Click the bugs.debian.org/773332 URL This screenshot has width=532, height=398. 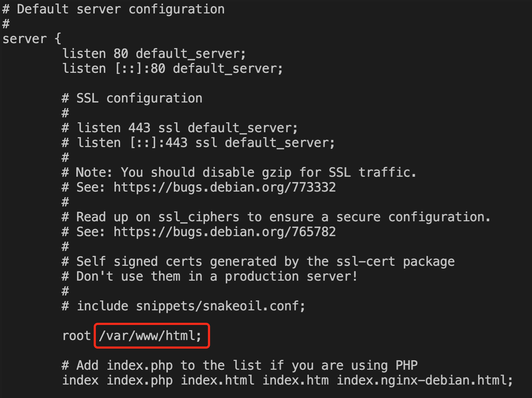[x=224, y=187]
